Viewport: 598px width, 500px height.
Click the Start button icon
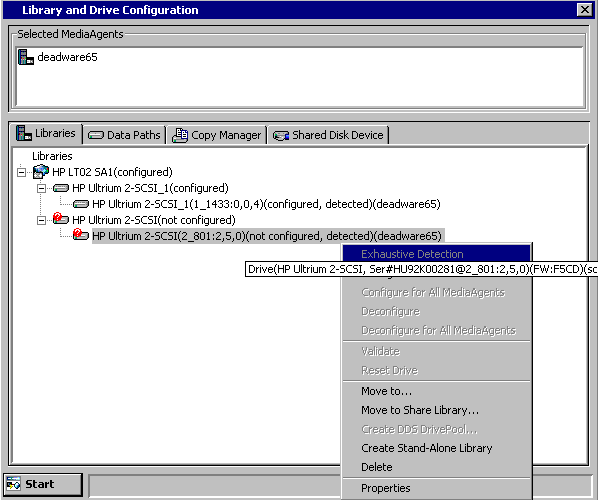pos(14,484)
